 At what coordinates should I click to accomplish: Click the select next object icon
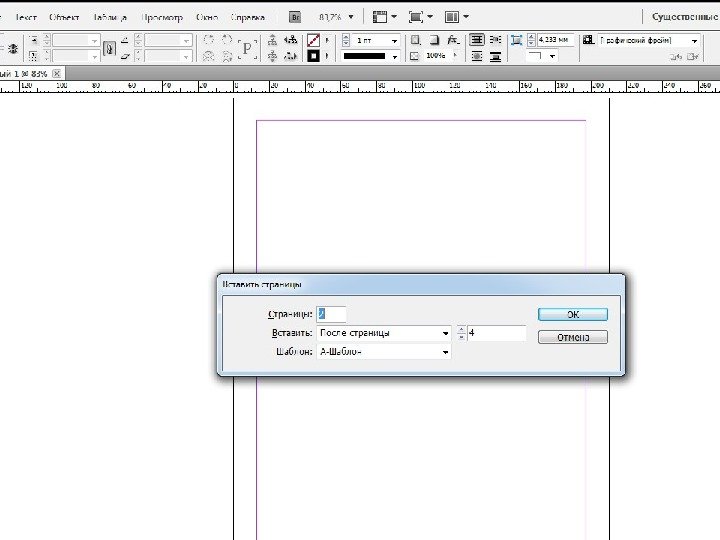(291, 56)
